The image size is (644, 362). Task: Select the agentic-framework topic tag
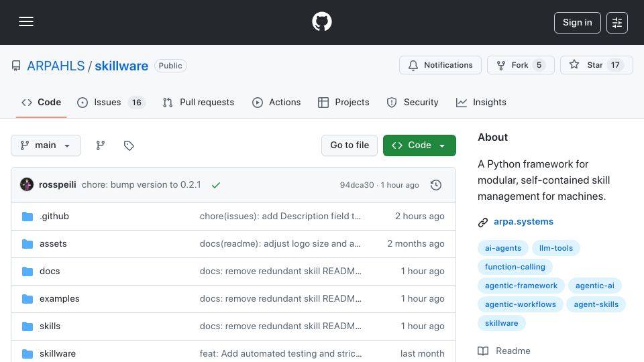(x=521, y=286)
